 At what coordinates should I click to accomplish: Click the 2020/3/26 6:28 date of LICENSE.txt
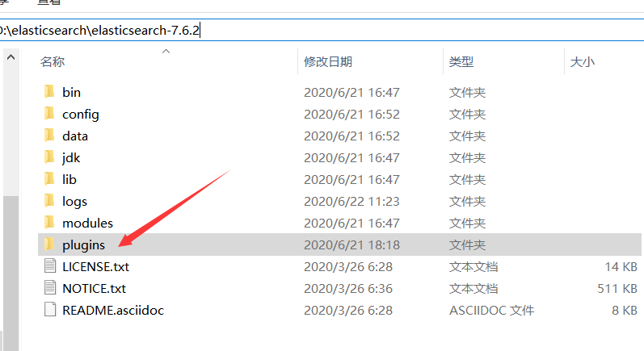tap(348, 266)
